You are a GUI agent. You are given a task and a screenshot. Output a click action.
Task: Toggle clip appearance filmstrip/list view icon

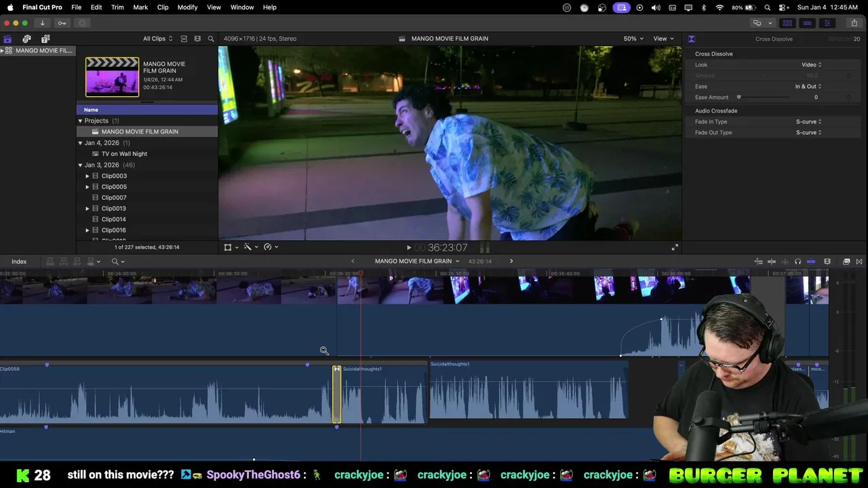184,39
